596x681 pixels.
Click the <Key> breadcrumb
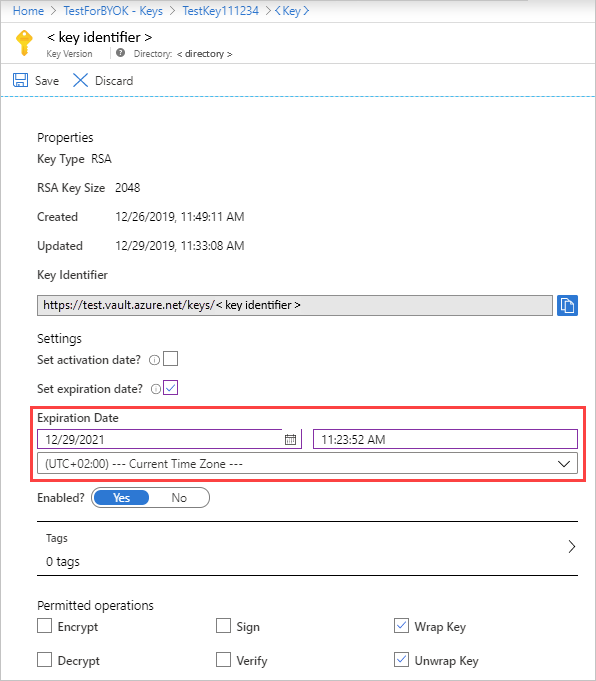291,10
